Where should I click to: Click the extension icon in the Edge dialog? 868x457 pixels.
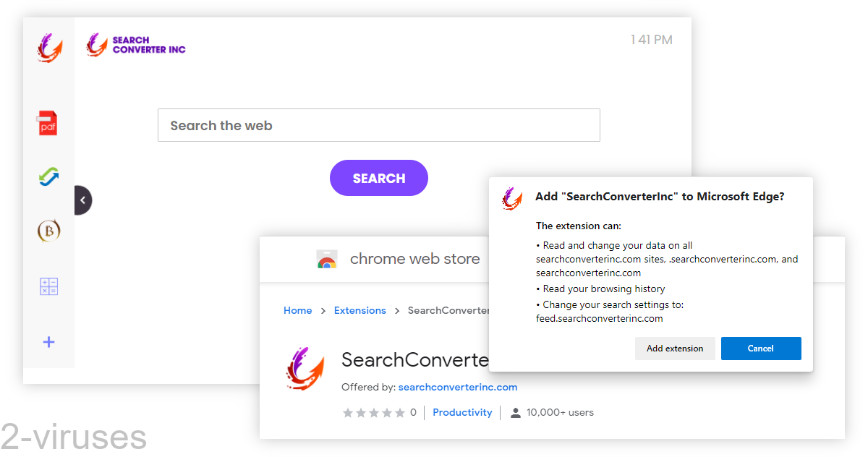click(511, 198)
